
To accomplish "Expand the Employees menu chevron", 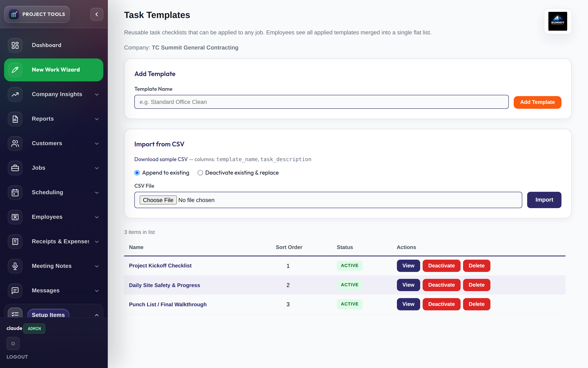I will pyautogui.click(x=97, y=217).
